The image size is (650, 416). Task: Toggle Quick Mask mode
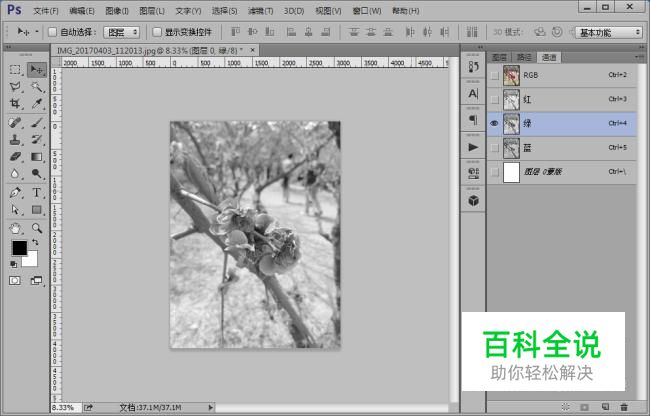pyautogui.click(x=15, y=281)
